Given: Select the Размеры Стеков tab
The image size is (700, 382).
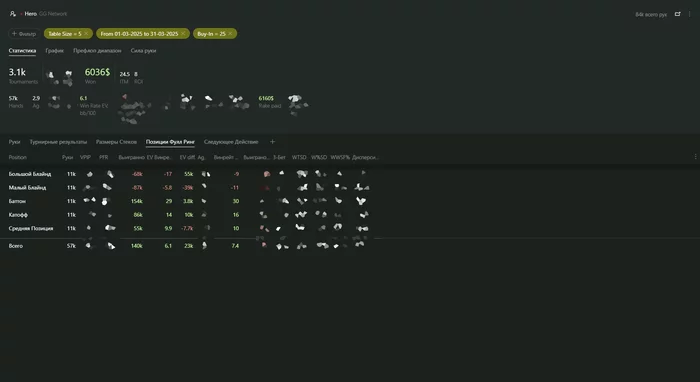Looking at the screenshot, I should 116,142.
